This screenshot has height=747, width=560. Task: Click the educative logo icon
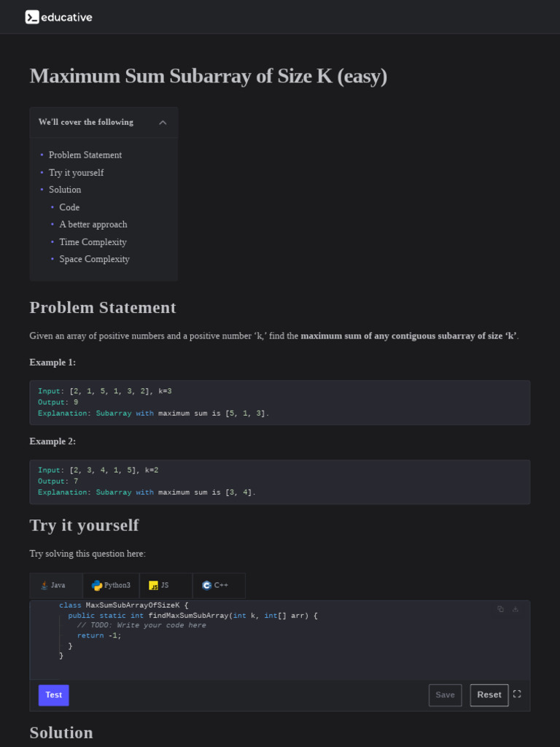tap(32, 17)
